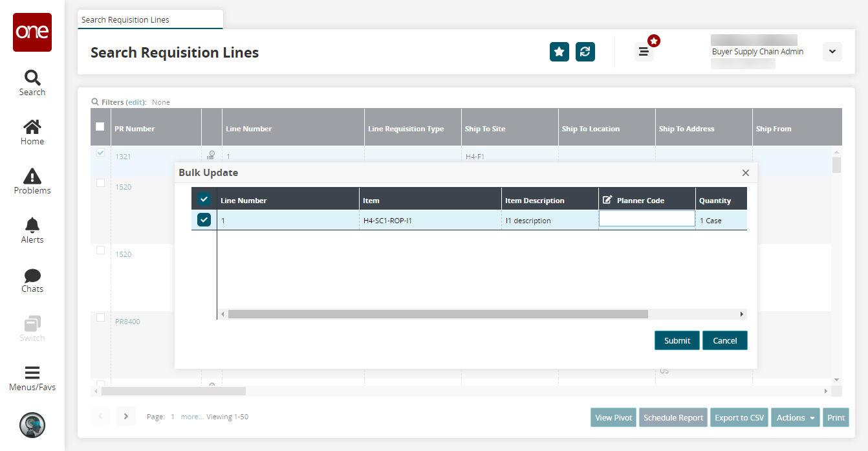Click '1 Case' quantity cell
This screenshot has width=868, height=451.
pos(721,221)
